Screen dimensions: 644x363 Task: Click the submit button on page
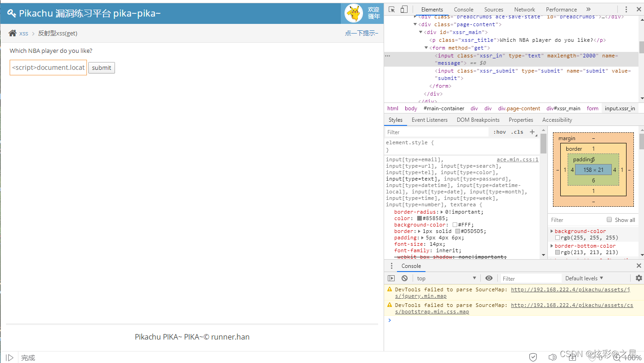tap(101, 68)
